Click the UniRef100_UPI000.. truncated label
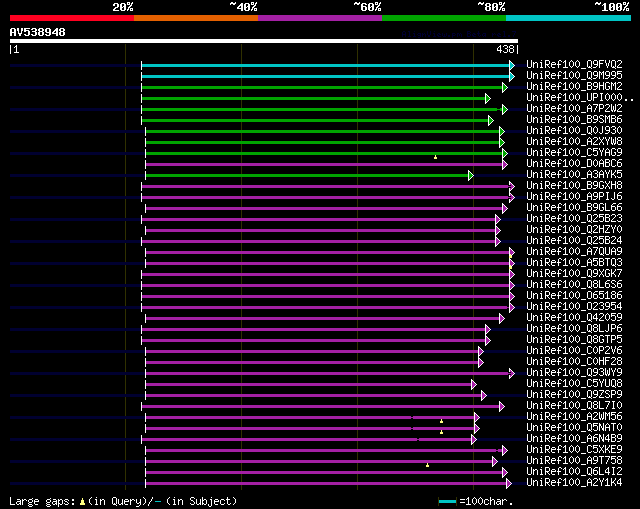Screen dimensions: 640x509 tap(580, 98)
